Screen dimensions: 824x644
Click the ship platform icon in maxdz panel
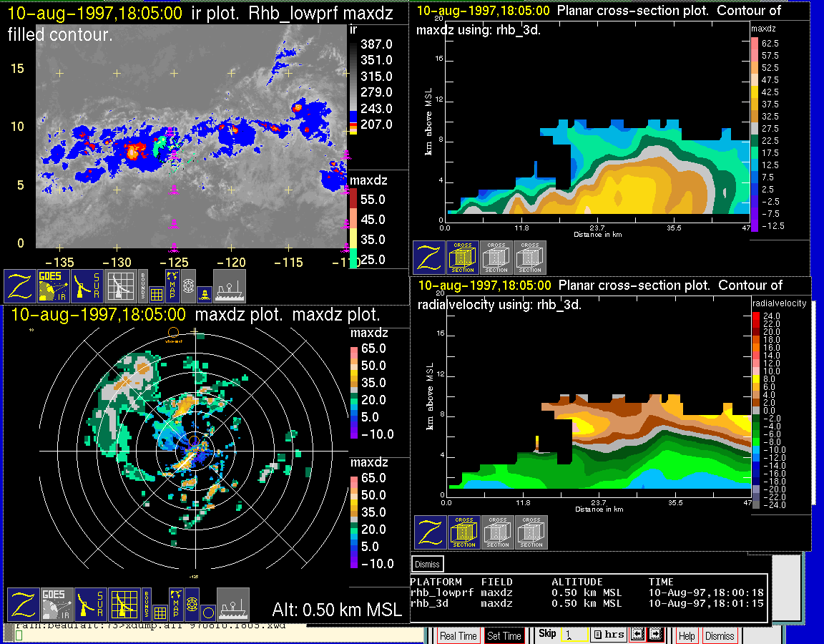233,604
